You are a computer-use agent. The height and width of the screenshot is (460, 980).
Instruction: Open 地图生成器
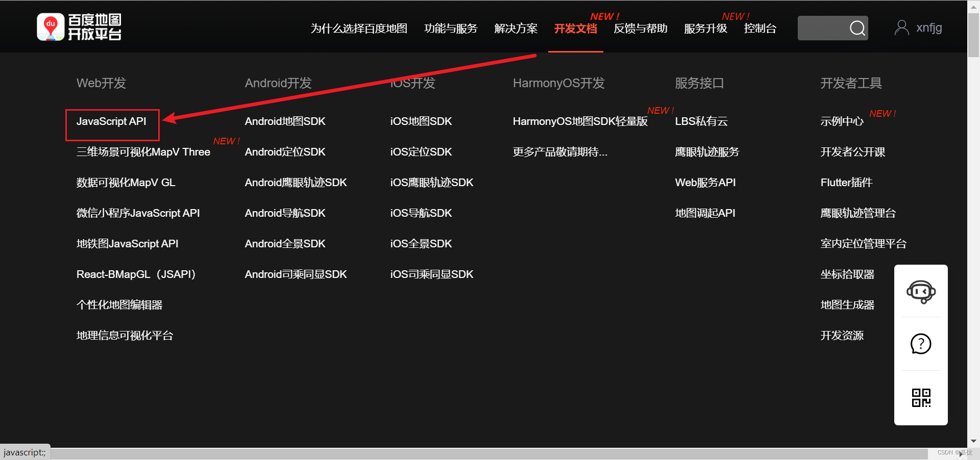pos(847,305)
